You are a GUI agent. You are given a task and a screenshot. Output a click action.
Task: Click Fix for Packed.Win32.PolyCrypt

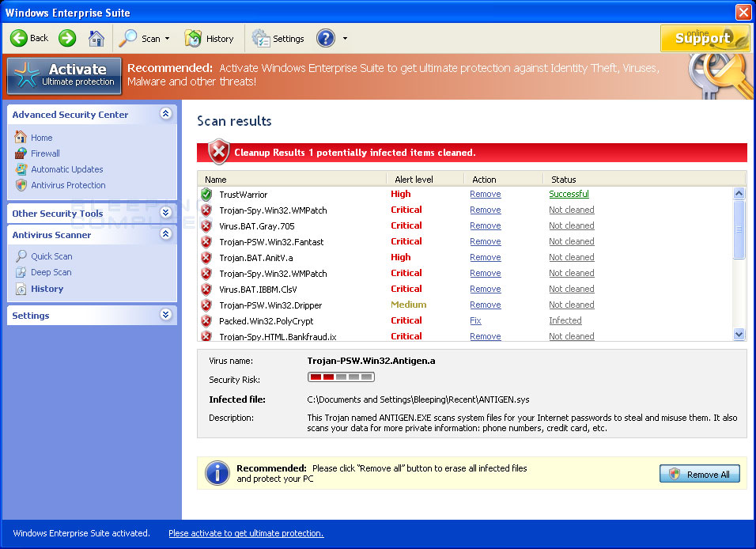(x=475, y=320)
